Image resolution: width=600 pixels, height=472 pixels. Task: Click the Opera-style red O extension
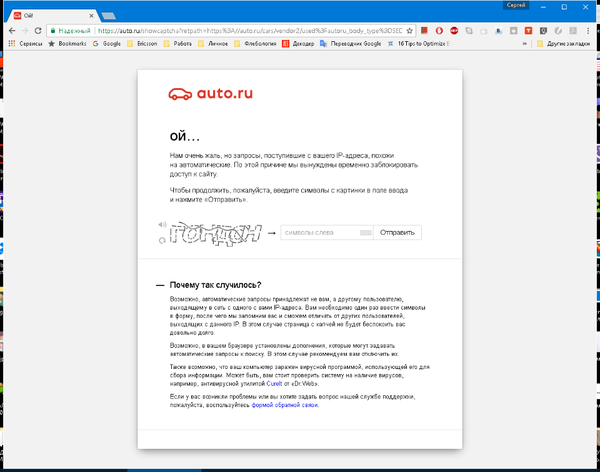click(439, 31)
